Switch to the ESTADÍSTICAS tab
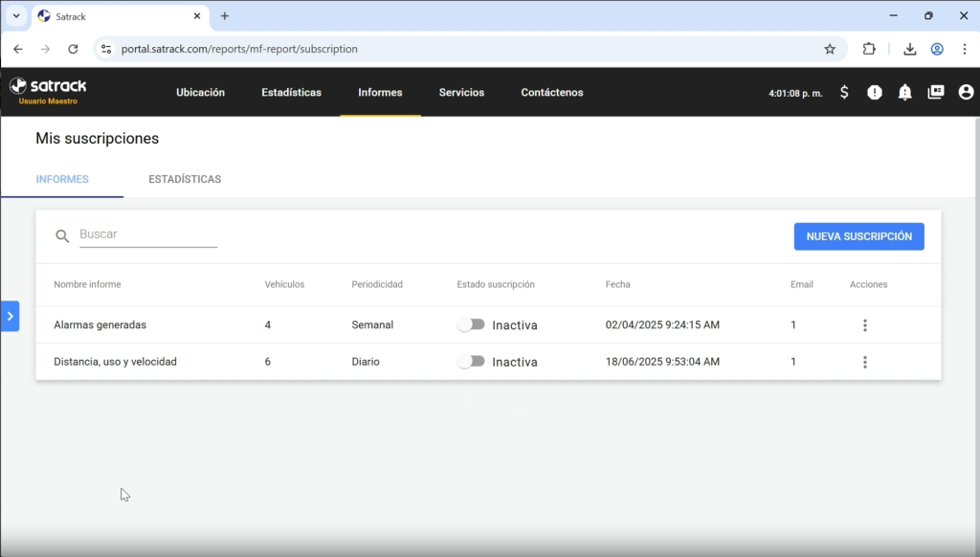 [185, 179]
